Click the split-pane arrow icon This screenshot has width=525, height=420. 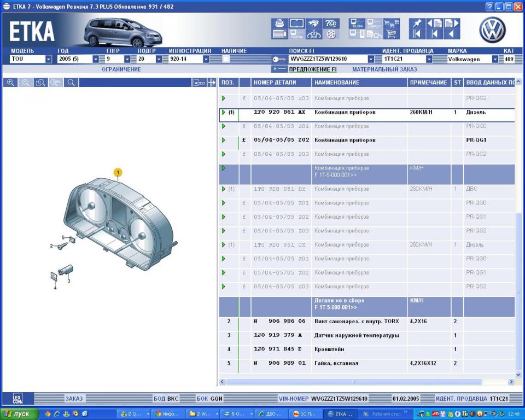pos(212,83)
